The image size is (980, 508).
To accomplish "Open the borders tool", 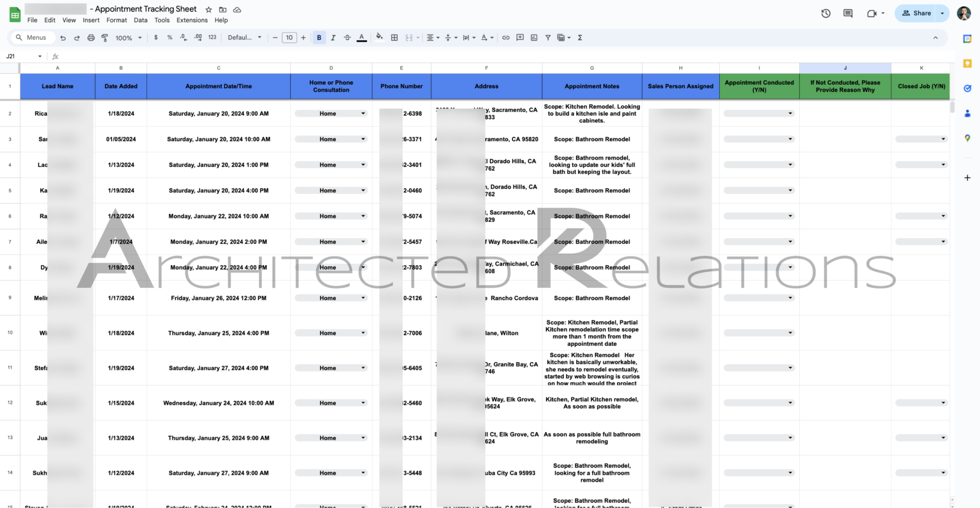I will pos(395,38).
